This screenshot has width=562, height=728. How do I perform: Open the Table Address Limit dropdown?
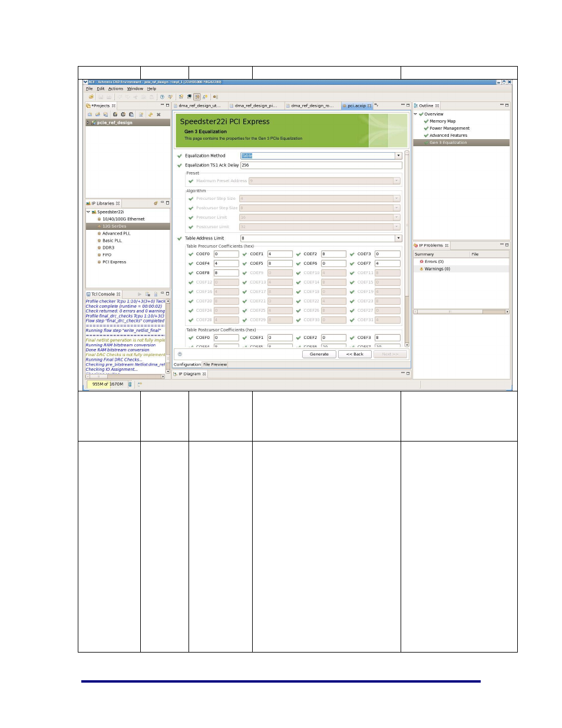[x=399, y=238]
